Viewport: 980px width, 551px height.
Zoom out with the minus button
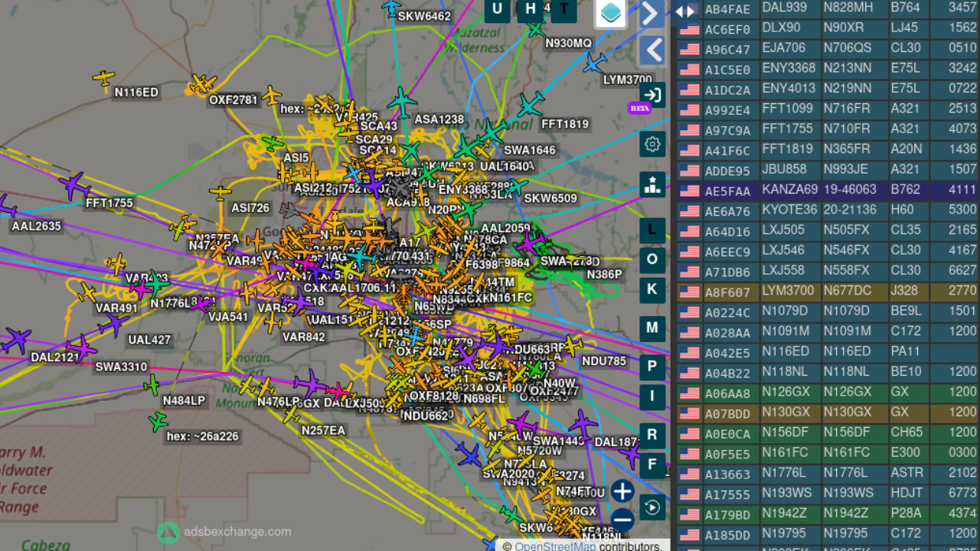pos(622,520)
